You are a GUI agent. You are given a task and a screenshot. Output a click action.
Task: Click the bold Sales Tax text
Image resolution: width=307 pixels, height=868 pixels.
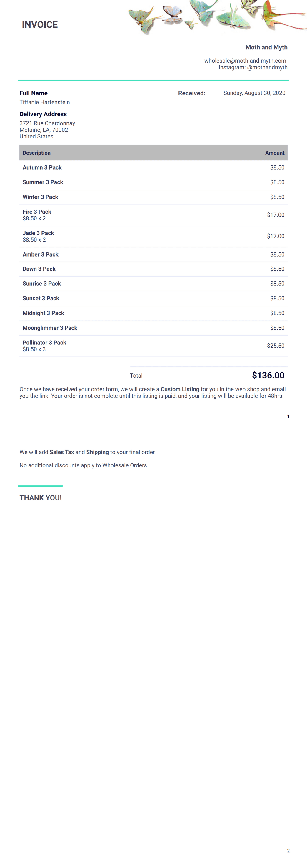point(62,453)
